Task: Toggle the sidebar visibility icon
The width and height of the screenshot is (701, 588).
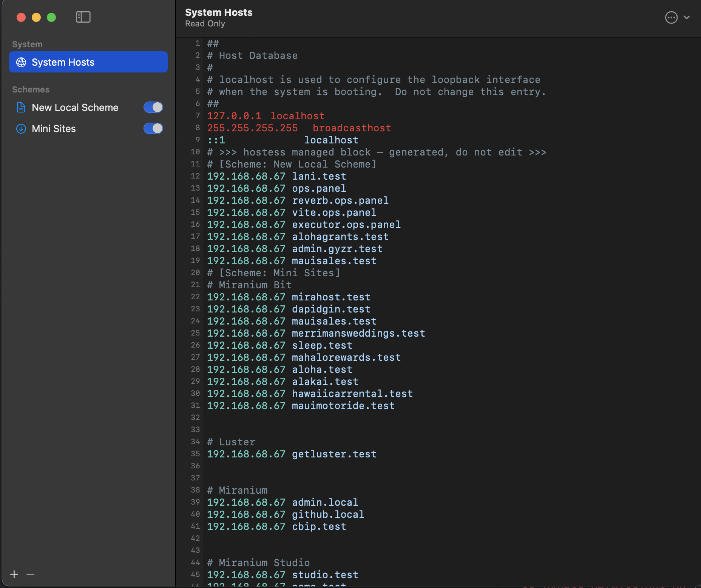Action: coord(83,17)
